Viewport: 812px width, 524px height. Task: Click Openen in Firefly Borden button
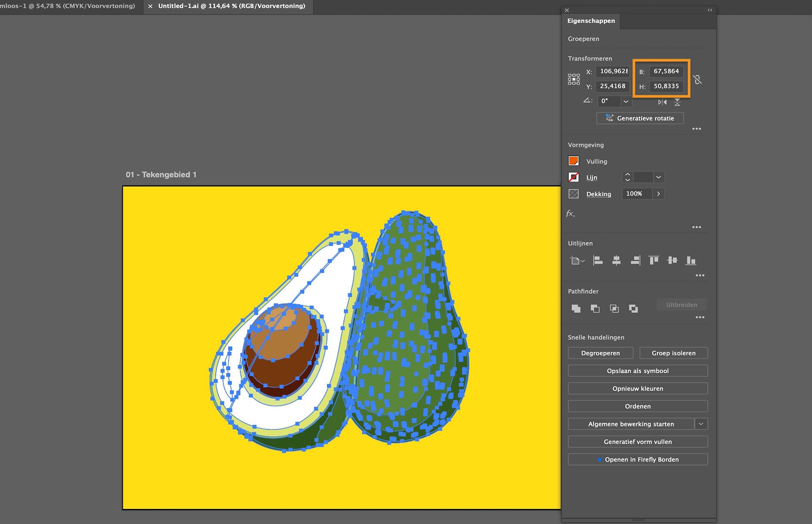638,459
